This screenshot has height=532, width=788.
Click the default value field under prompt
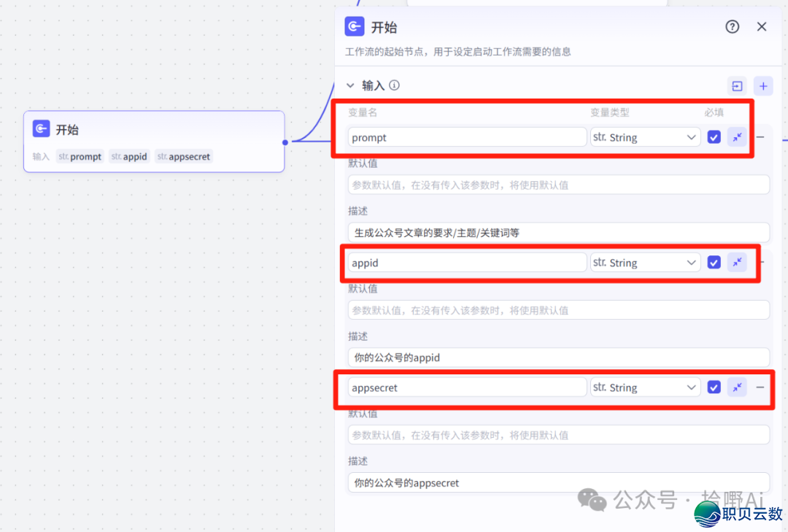click(558, 184)
